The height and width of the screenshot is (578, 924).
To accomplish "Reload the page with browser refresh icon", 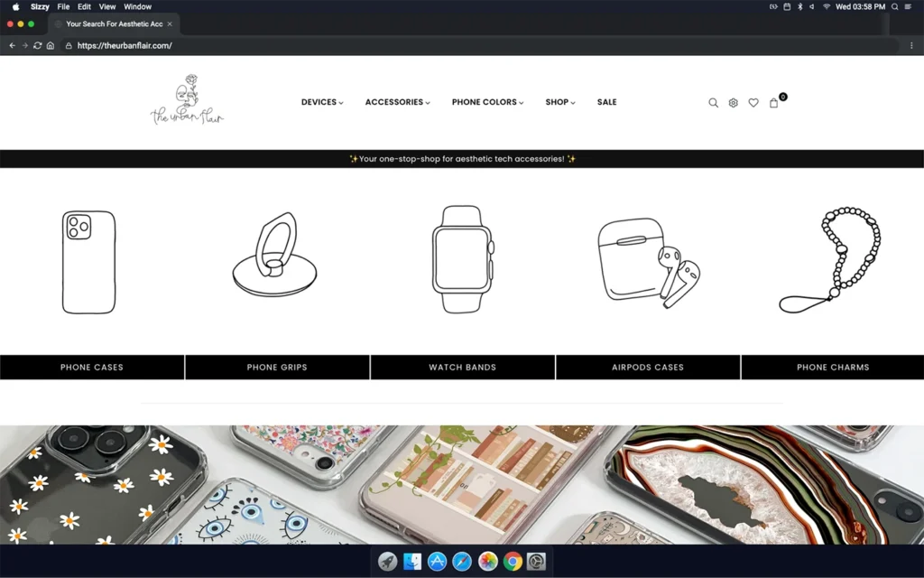I will [x=37, y=45].
